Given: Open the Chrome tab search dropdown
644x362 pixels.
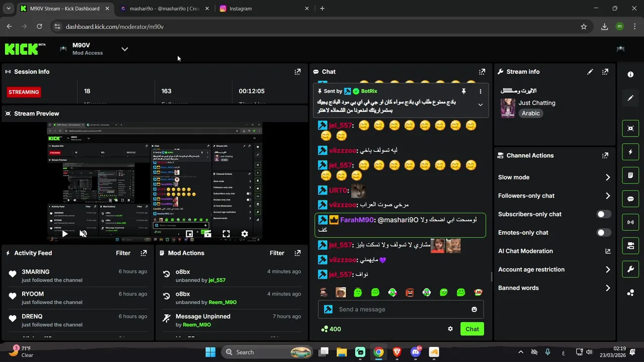Looking at the screenshot, I should tap(9, 9).
